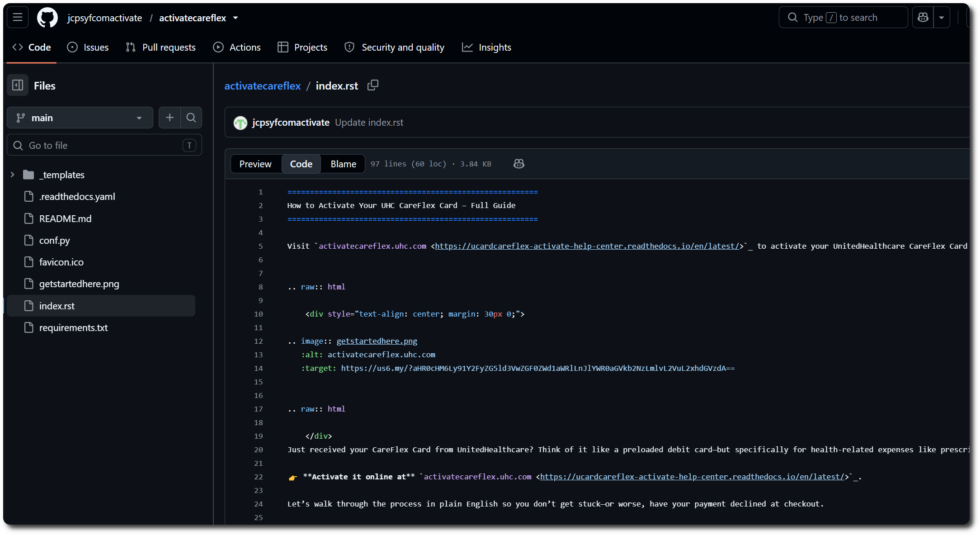Go to GitHub homepage via Octocat logo
This screenshot has width=980, height=535.
point(47,18)
